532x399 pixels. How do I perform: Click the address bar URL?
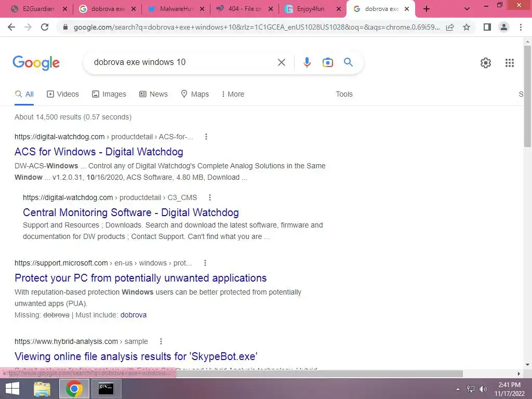pyautogui.click(x=257, y=27)
